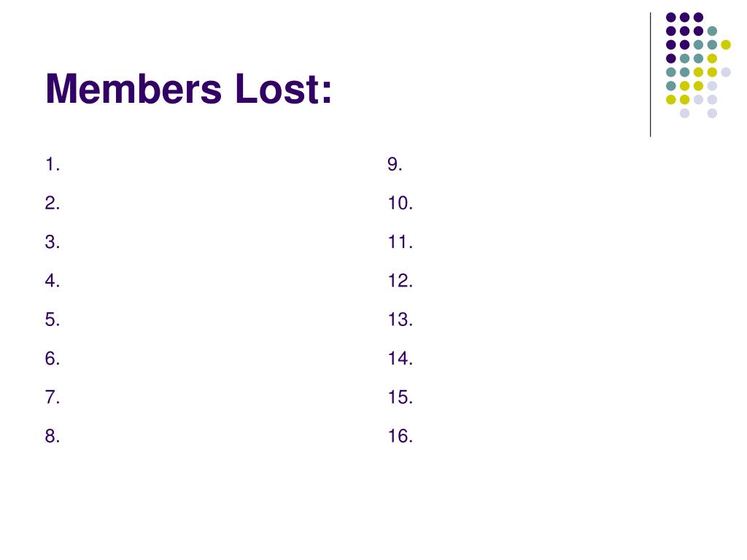The image size is (747, 560).
Task: Click list number 6
Action: 53,359
